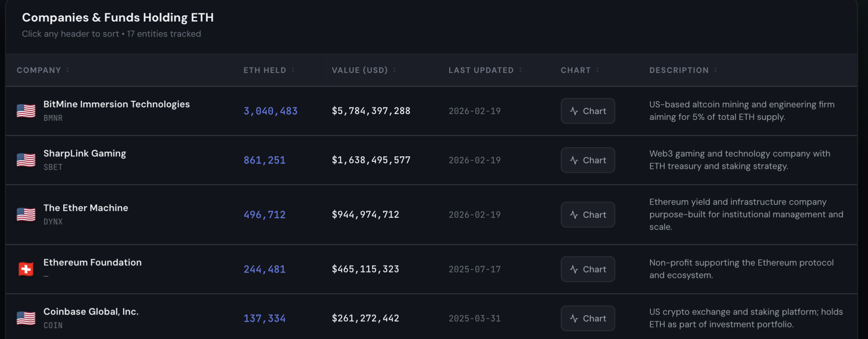The height and width of the screenshot is (339, 868).
Task: View the Ethereum Foundation Chart button
Action: coord(588,269)
